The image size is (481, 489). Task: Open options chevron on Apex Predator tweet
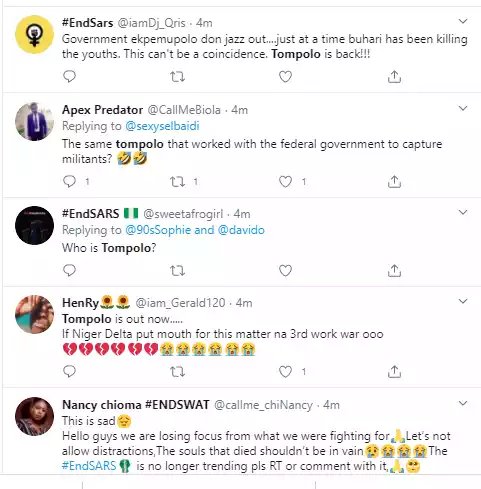tap(463, 108)
